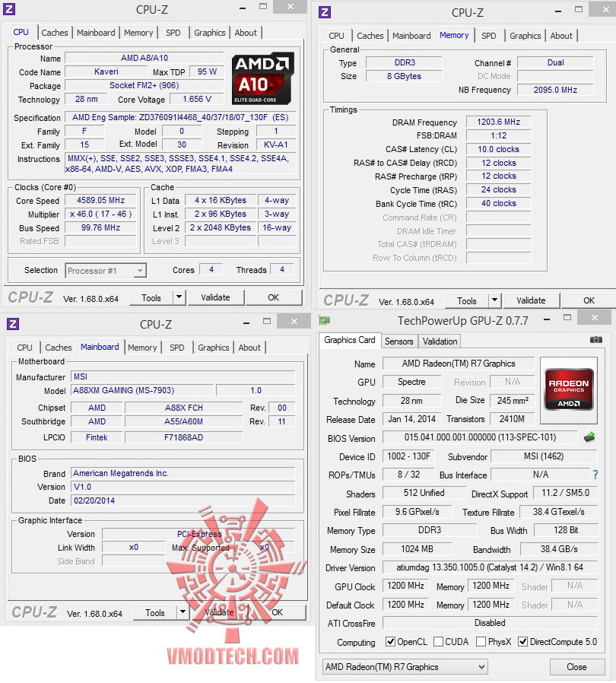Click the GPU-Z BIOS Version field
The image size is (616, 683).
pyautogui.click(x=480, y=437)
